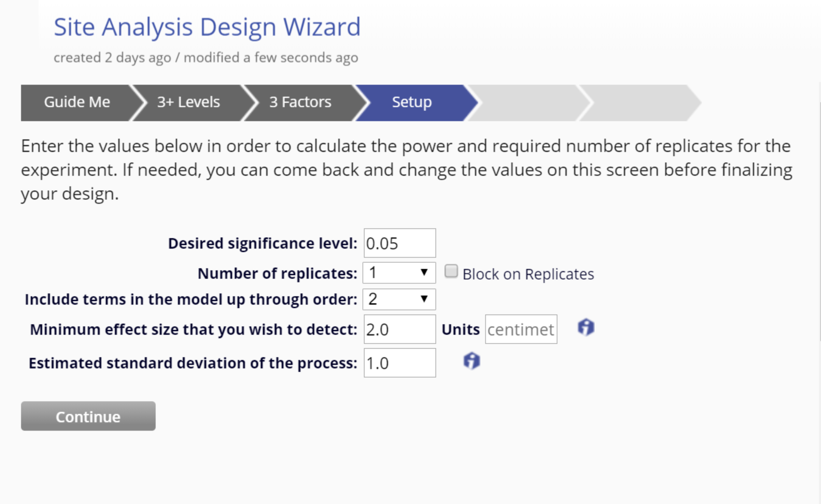Viewport: 821px width, 504px height.
Task: Click the Block on Replicates label
Action: (x=528, y=274)
